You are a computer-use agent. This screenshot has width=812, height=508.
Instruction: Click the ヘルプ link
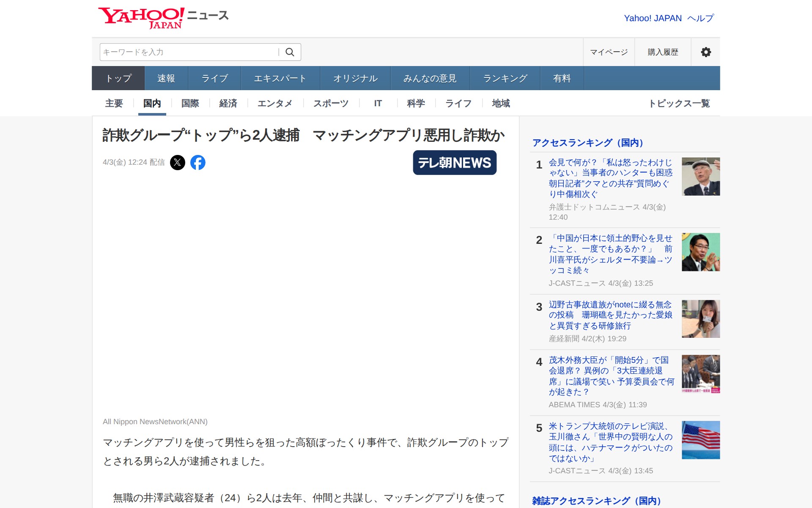[700, 18]
